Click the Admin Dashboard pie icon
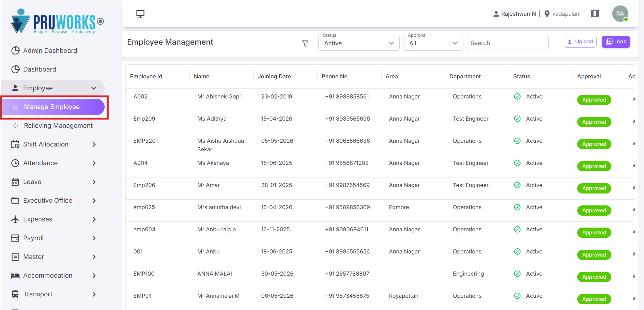This screenshot has height=310, width=644. pyautogui.click(x=15, y=50)
